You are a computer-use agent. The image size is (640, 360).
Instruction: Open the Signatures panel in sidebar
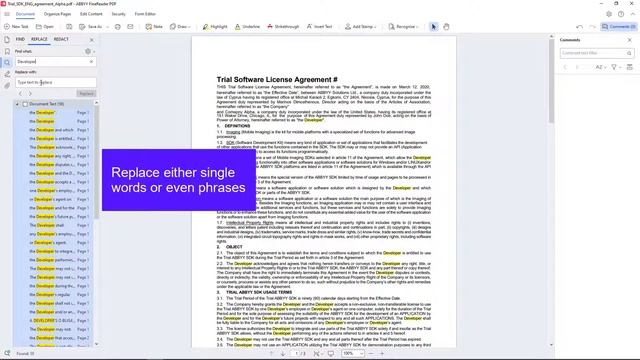click(x=7, y=74)
